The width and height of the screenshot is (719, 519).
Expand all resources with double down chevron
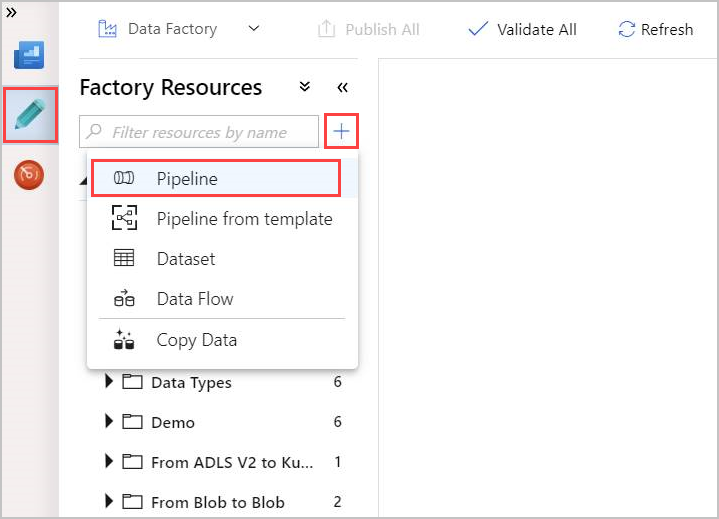(304, 87)
